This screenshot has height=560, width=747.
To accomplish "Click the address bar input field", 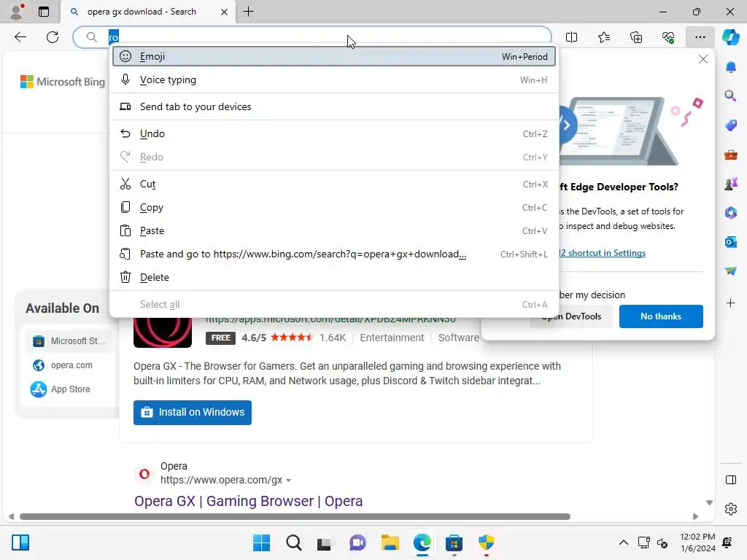I will [x=312, y=37].
